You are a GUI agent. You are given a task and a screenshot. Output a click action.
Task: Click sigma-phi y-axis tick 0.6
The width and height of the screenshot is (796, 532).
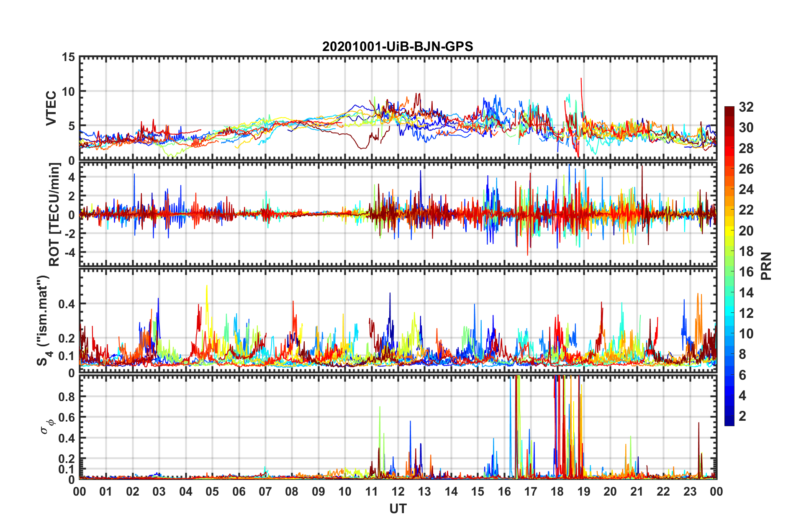[x=67, y=417]
